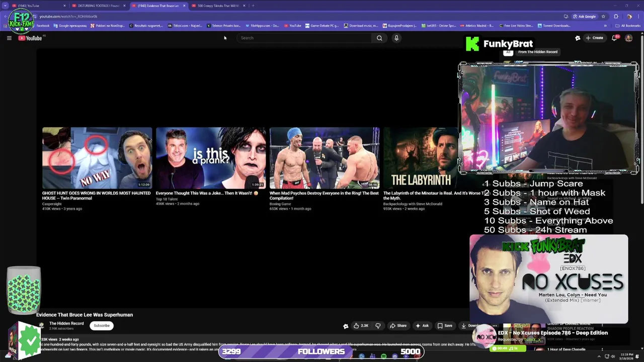Like the video with thumbs up
Screen dimensions: 644x362
(x=361, y=325)
